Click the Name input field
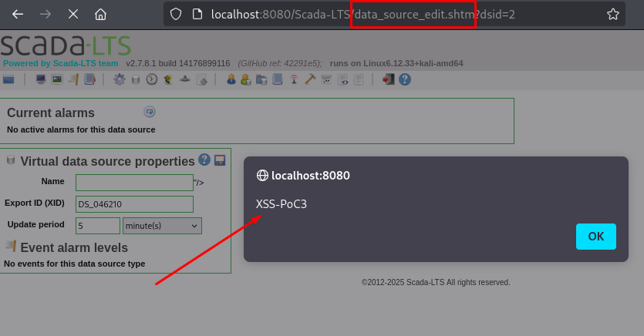 (134, 183)
